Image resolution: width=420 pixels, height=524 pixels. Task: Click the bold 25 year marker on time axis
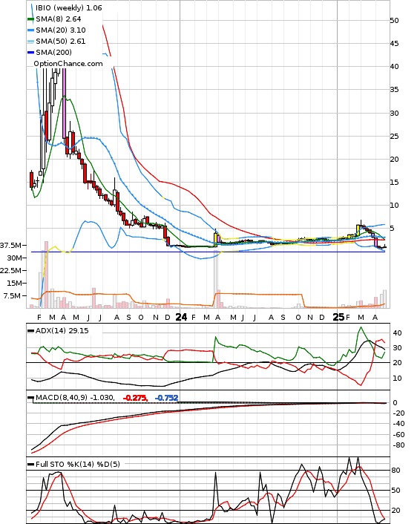click(338, 317)
